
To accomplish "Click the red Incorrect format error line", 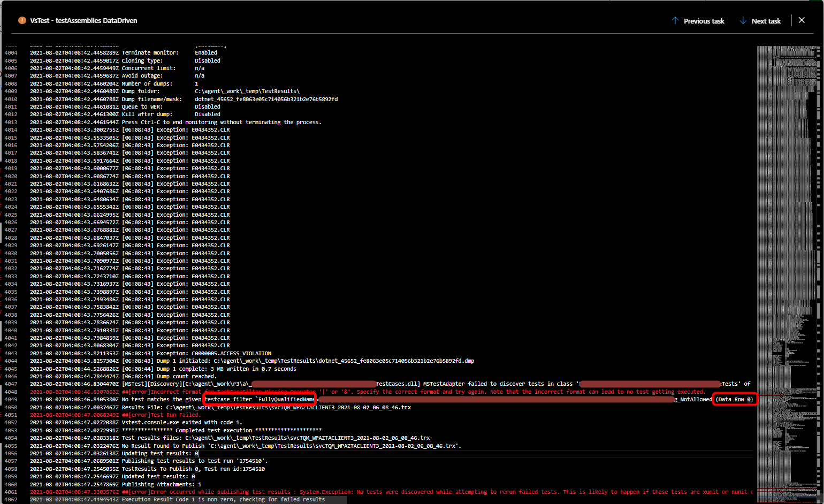I will (x=368, y=392).
